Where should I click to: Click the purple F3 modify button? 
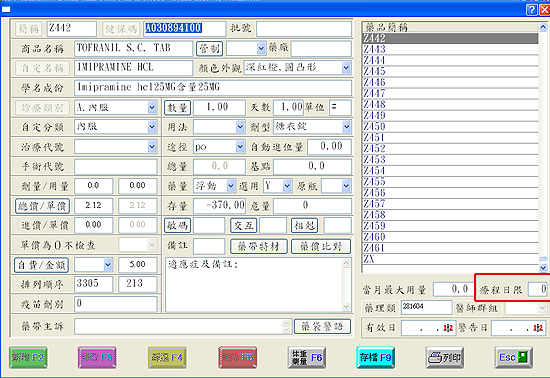click(x=97, y=357)
